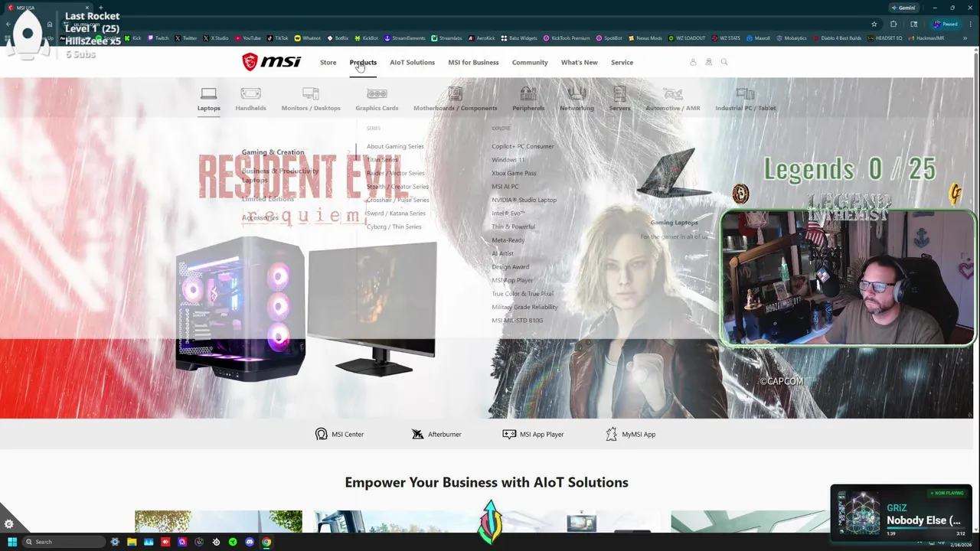Select the Laptops category icon

(208, 93)
